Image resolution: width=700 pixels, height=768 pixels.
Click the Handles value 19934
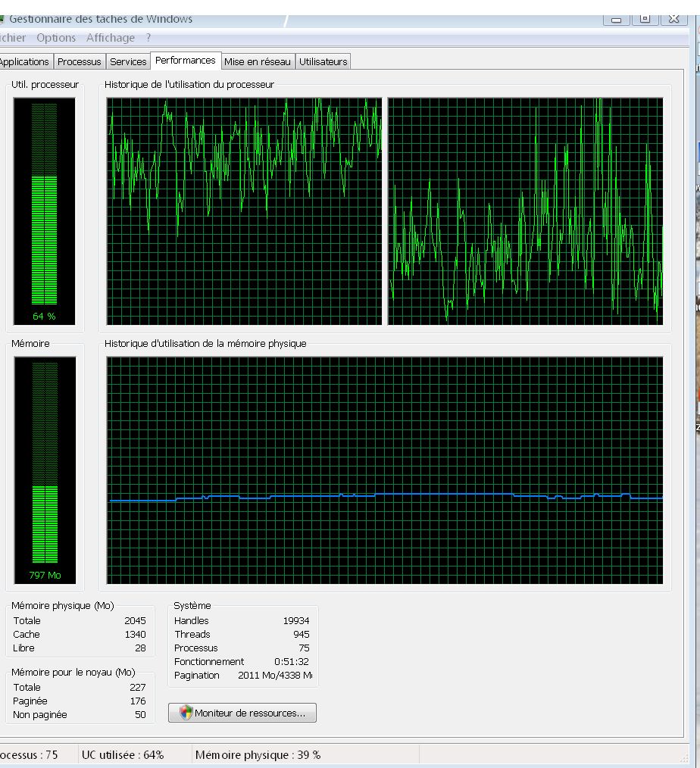tap(296, 620)
